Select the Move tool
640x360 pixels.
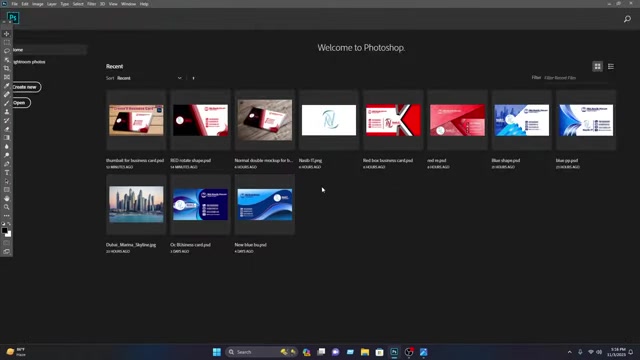click(7, 34)
